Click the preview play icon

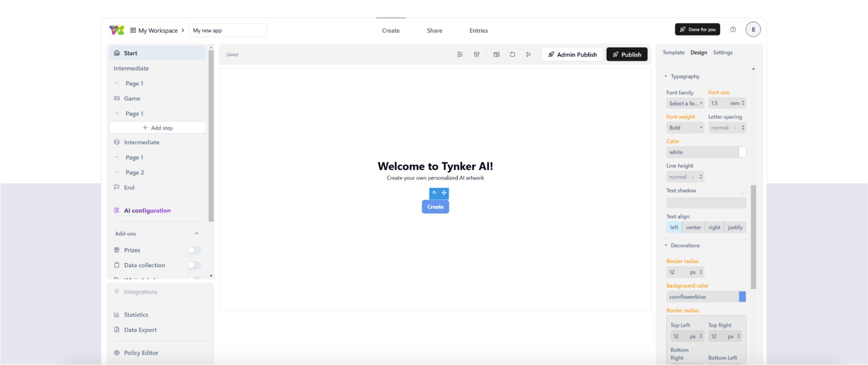tap(529, 55)
